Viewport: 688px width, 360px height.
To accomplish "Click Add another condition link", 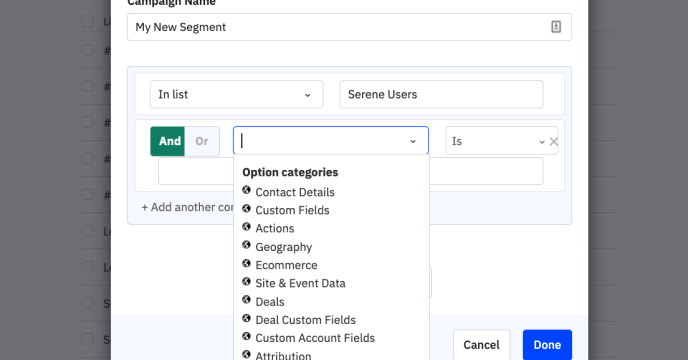I will point(187,207).
